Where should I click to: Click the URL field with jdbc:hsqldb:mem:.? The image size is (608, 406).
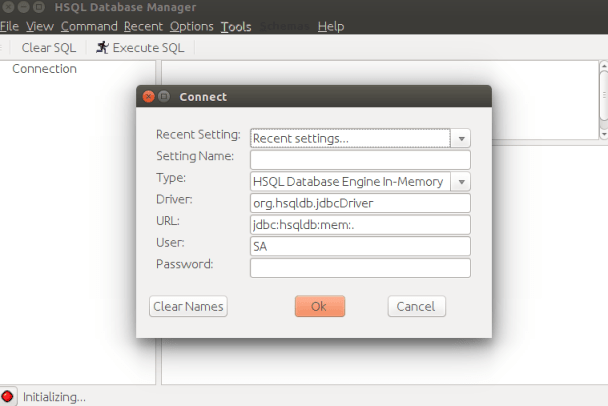click(x=359, y=225)
